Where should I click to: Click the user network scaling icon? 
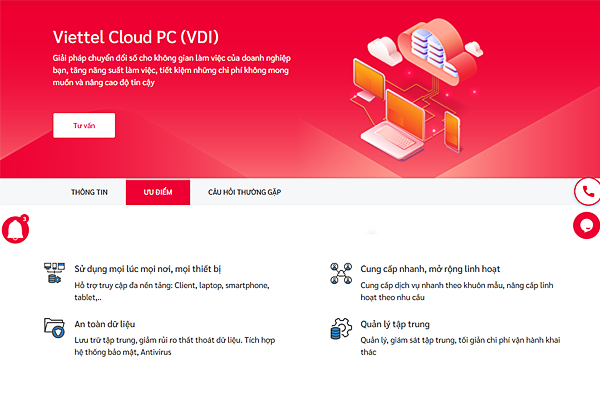pyautogui.click(x=341, y=273)
